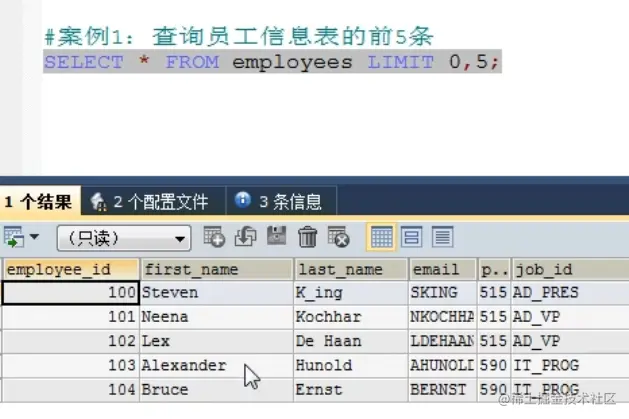
Task: Click the AD_VP cell in Lex's row
Action: click(x=570, y=341)
